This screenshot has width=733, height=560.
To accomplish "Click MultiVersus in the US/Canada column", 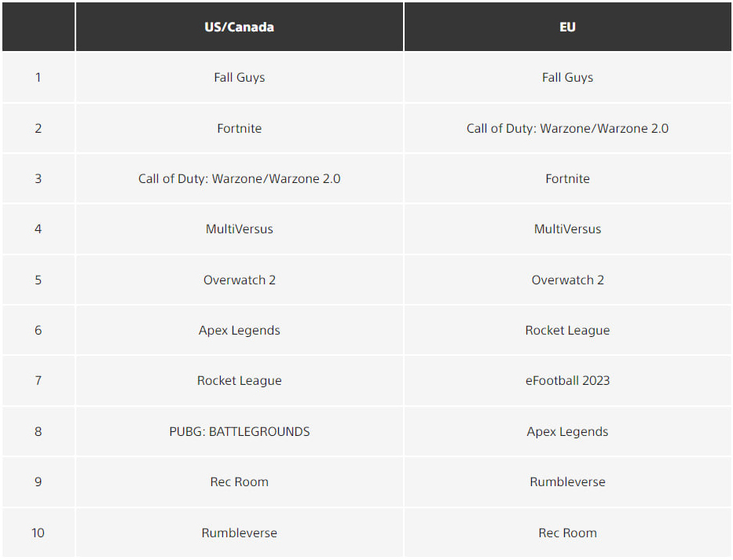I will click(x=240, y=229).
